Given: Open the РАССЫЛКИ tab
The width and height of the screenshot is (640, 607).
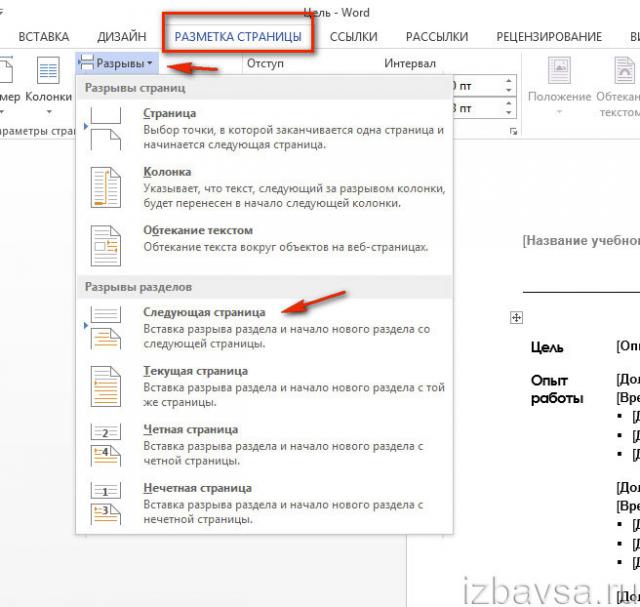Looking at the screenshot, I should point(437,37).
